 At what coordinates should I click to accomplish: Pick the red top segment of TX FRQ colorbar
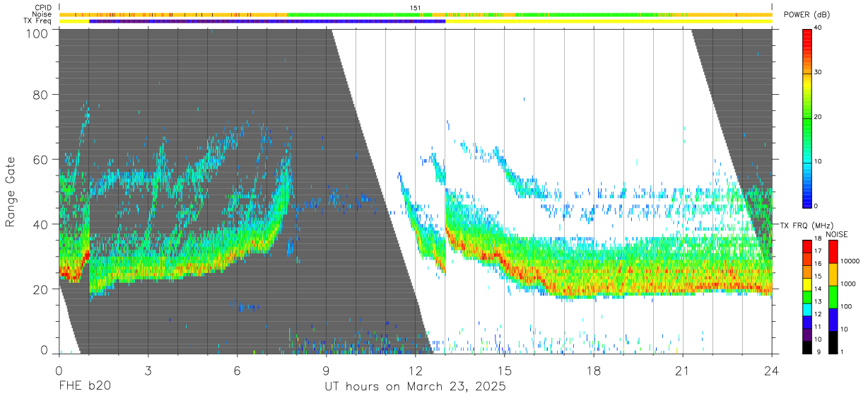[x=809, y=246]
